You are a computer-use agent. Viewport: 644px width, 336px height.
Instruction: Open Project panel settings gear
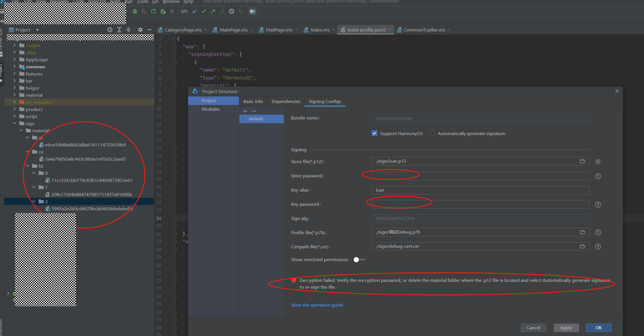pos(140,30)
